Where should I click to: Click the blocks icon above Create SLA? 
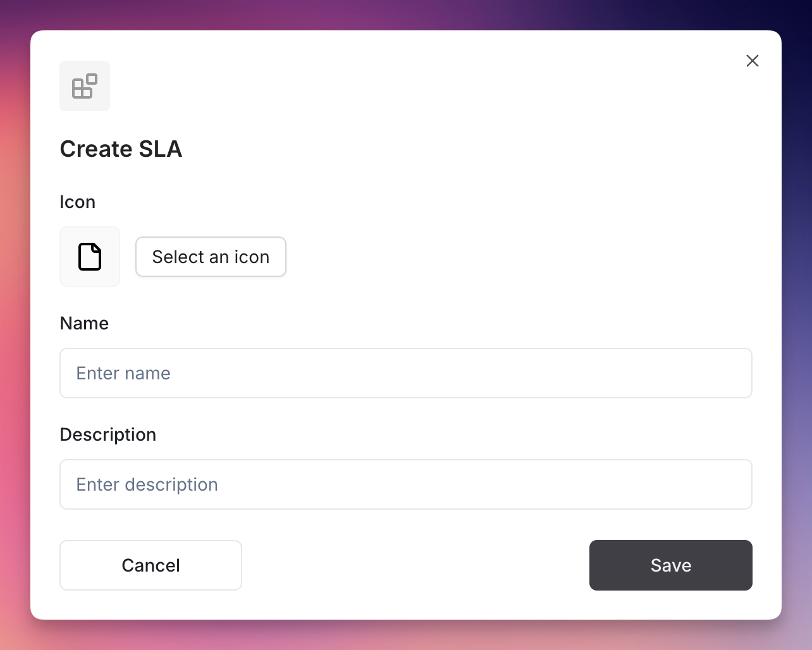pyautogui.click(x=85, y=86)
